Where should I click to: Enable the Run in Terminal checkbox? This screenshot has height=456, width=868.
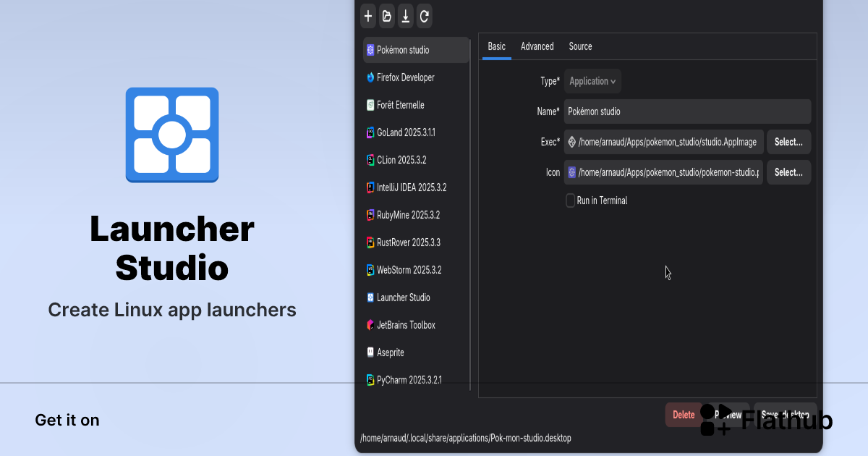571,200
